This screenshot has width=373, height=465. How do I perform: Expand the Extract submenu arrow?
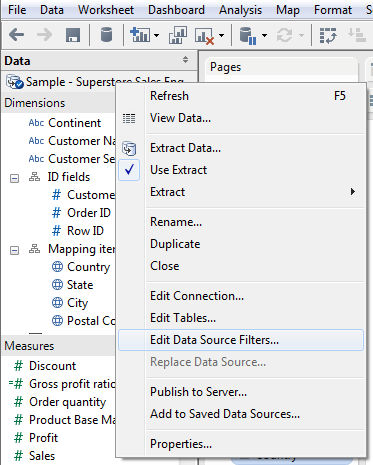pos(353,192)
